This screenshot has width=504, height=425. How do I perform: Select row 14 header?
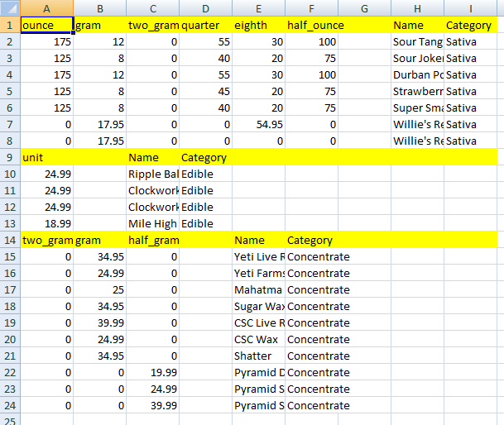pyautogui.click(x=10, y=240)
